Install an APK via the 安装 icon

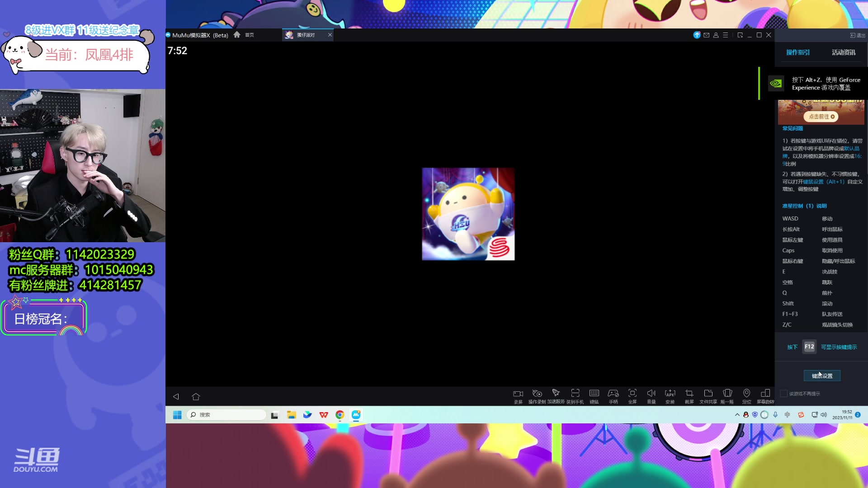(670, 395)
